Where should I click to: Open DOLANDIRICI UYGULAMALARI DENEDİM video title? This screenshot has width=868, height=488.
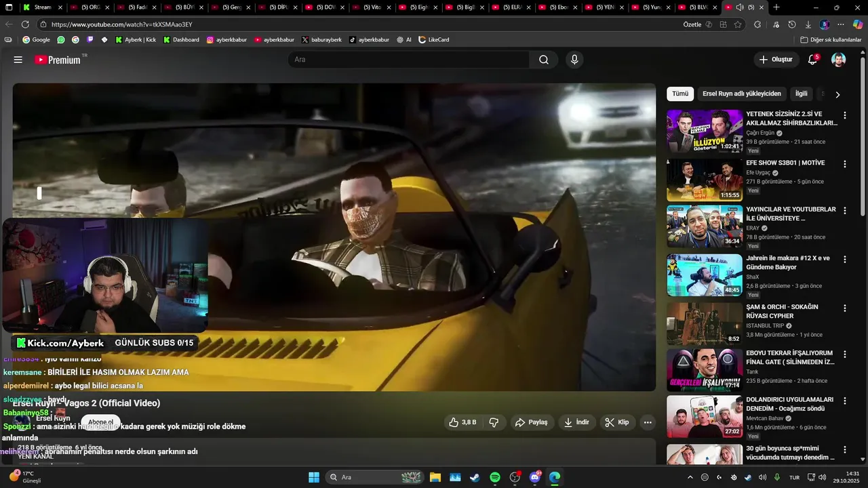[790, 404]
